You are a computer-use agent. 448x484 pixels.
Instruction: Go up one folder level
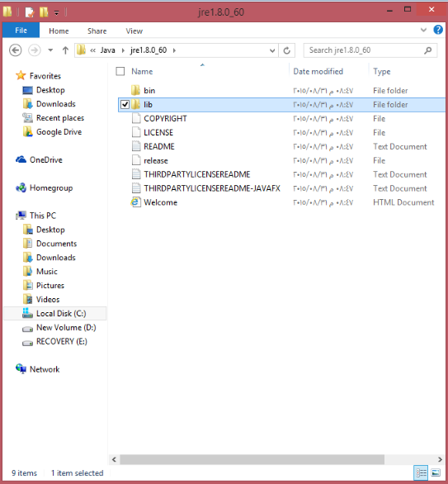65,50
